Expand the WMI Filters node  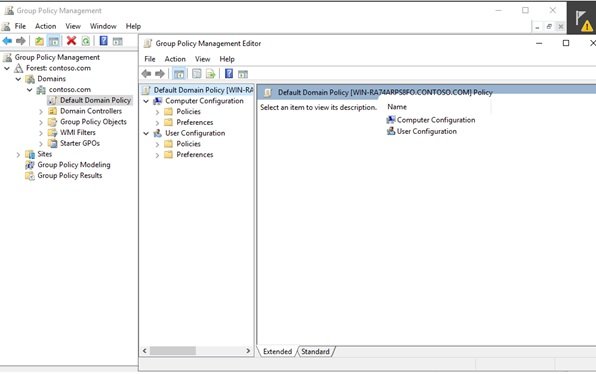click(41, 133)
